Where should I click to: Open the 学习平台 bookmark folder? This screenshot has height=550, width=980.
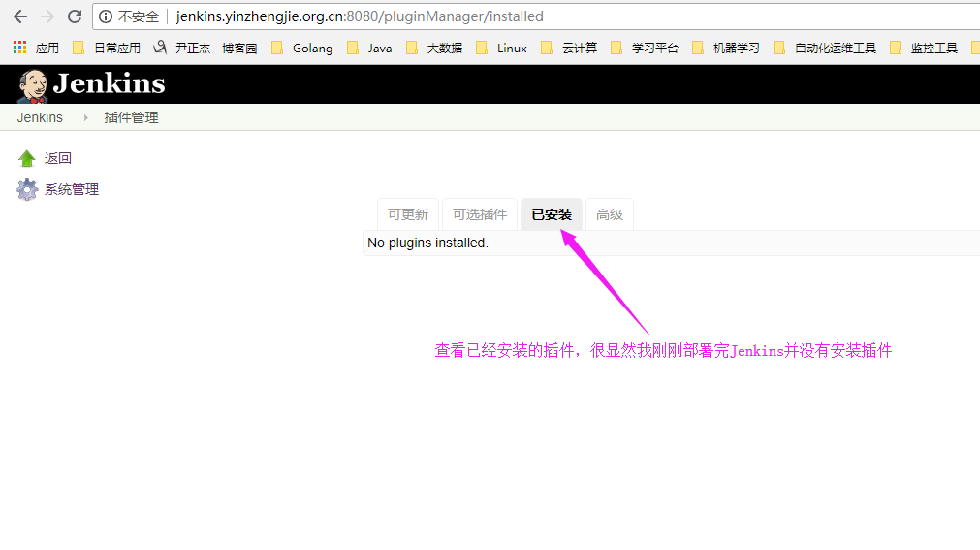[645, 49]
